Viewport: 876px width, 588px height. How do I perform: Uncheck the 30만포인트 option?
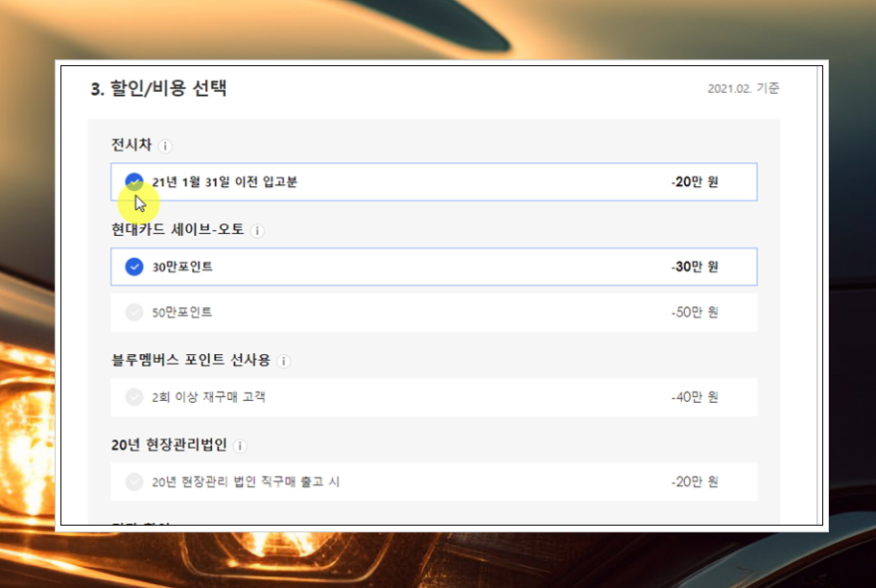[134, 267]
